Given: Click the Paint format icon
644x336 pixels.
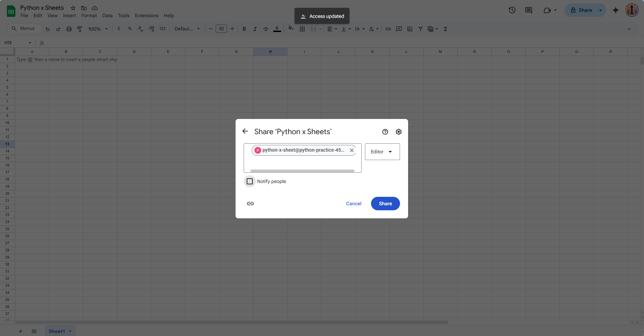Looking at the screenshot, I should pyautogui.click(x=80, y=29).
